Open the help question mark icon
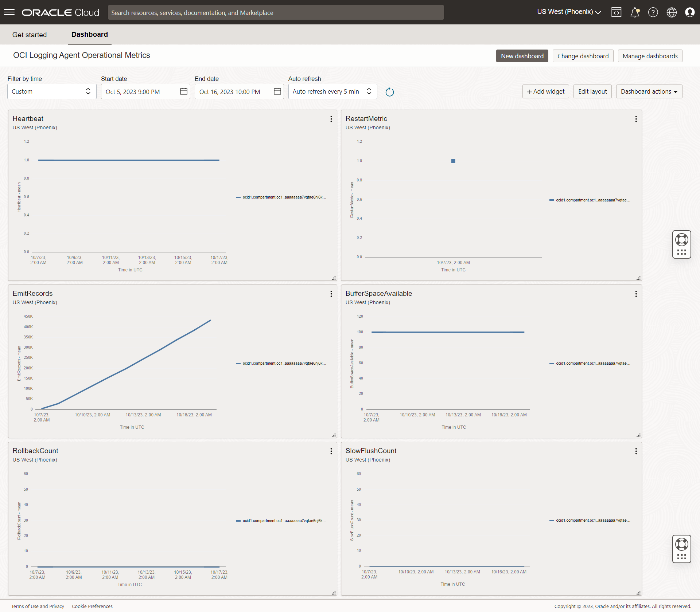Image resolution: width=700 pixels, height=612 pixels. [x=653, y=12]
